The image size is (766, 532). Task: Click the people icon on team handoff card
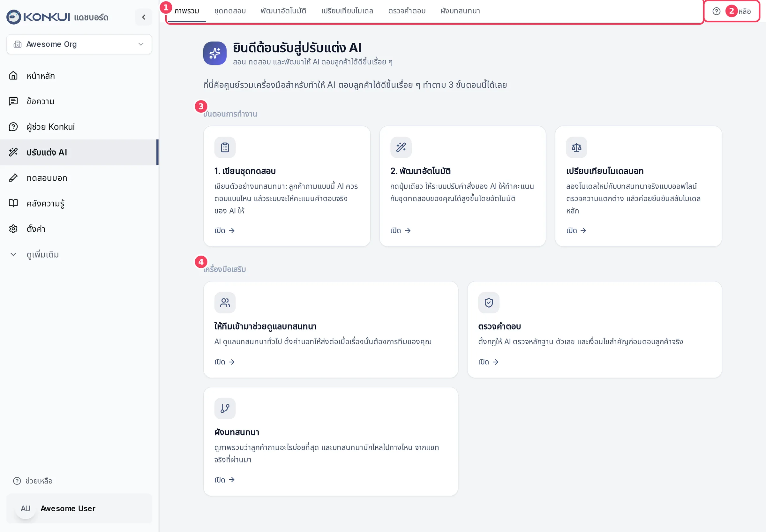[x=225, y=303]
